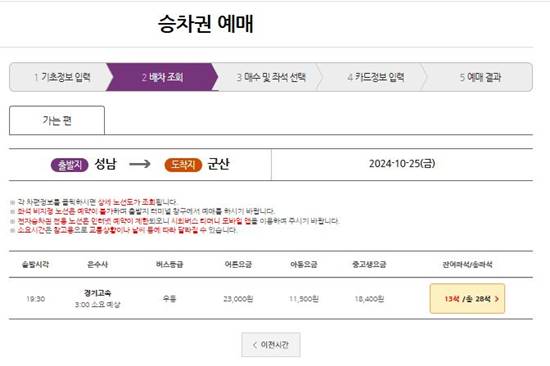Click the orange 도착지 badge

tap(183, 165)
